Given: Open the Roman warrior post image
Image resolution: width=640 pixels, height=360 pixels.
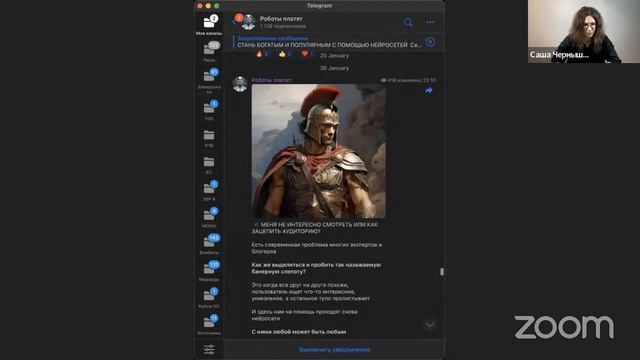Looking at the screenshot, I should tap(318, 151).
